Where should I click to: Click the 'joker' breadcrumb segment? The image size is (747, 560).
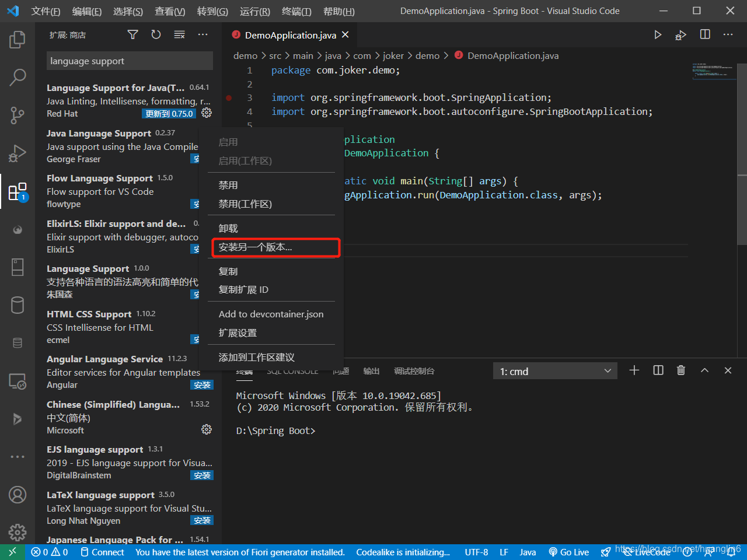pos(393,55)
